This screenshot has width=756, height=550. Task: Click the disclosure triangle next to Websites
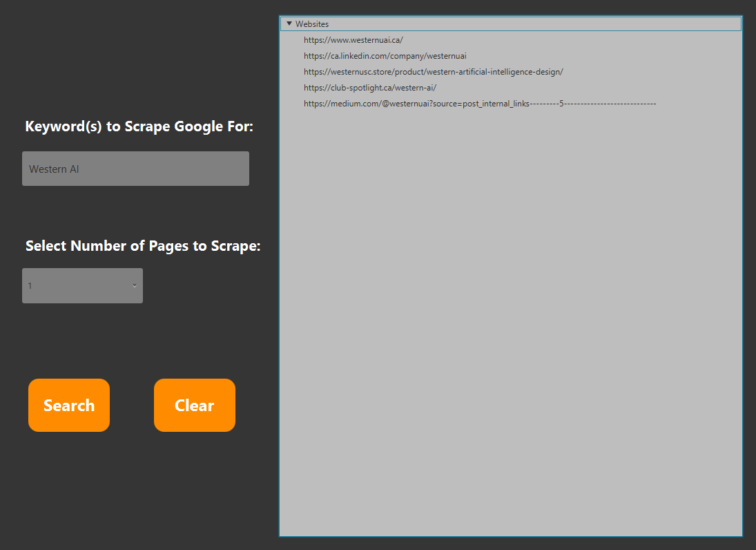tap(289, 23)
